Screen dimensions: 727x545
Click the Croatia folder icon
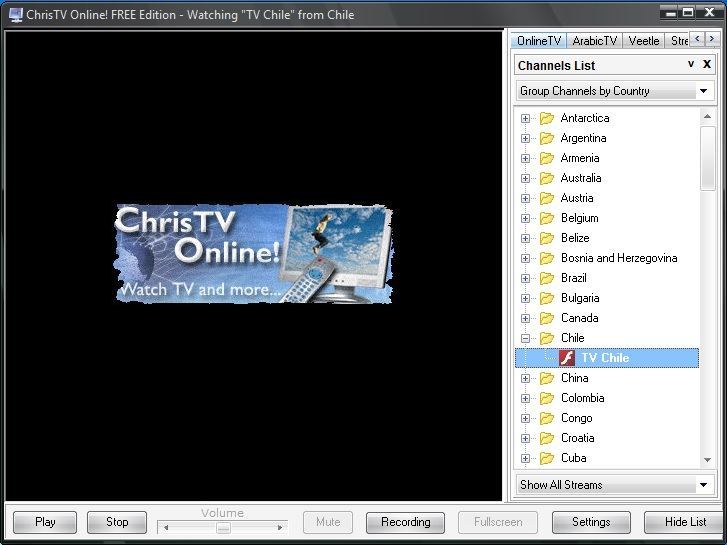[x=547, y=438]
